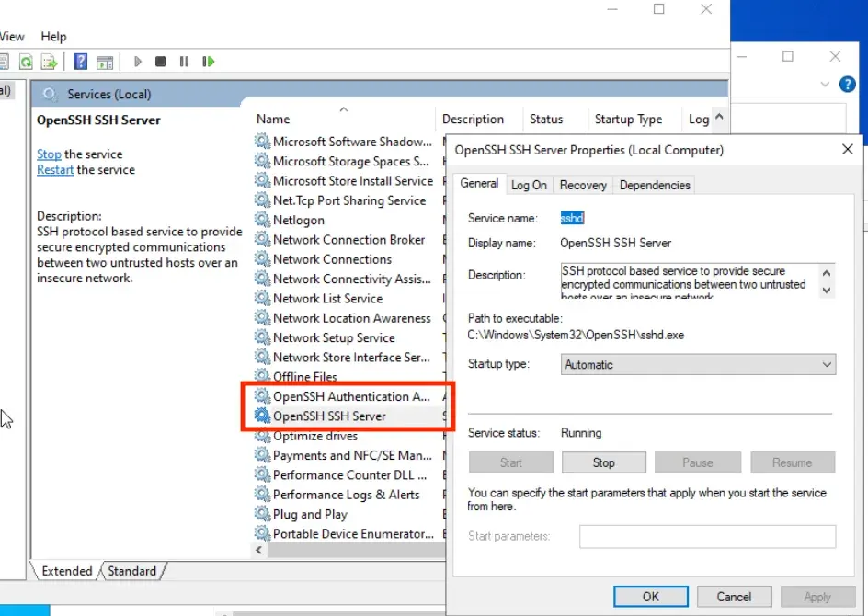868x616 pixels.
Task: Toggle the Action Pane toolbar icon
Action: click(x=105, y=62)
